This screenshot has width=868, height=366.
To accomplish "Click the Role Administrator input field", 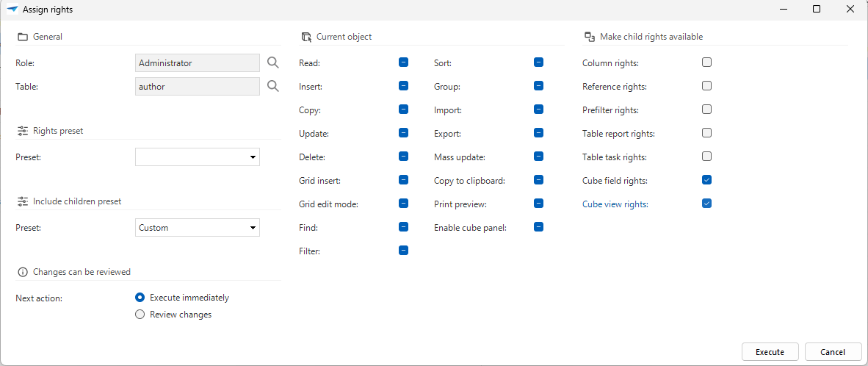I will (198, 63).
